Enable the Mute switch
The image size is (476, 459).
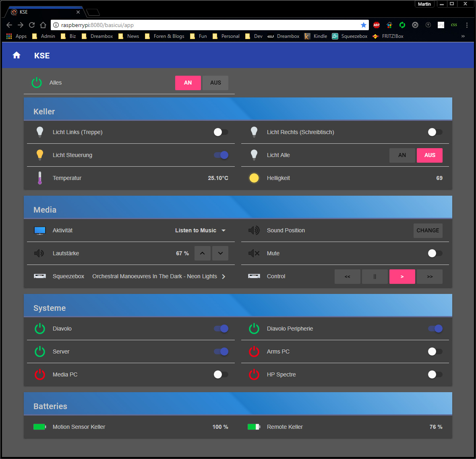435,253
